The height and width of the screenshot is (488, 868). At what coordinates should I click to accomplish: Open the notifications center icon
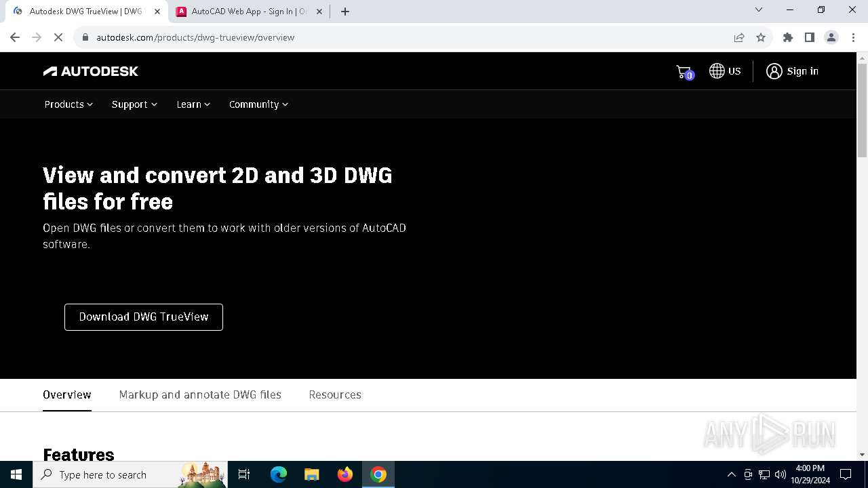[846, 474]
